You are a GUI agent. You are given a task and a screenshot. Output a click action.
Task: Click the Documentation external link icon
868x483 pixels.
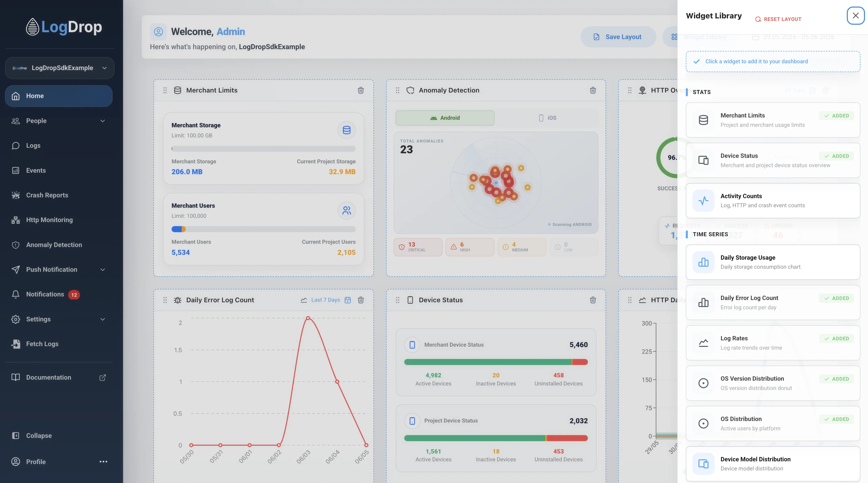[102, 377]
